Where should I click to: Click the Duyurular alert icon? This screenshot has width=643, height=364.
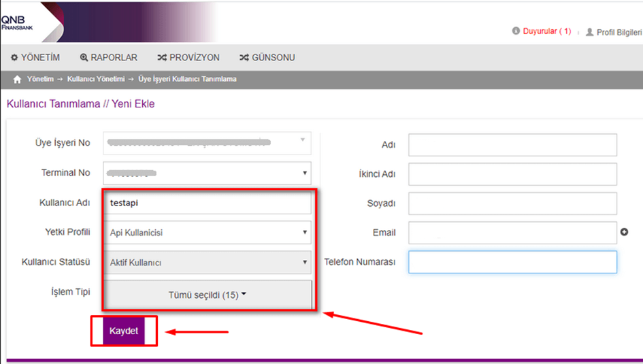tap(516, 31)
